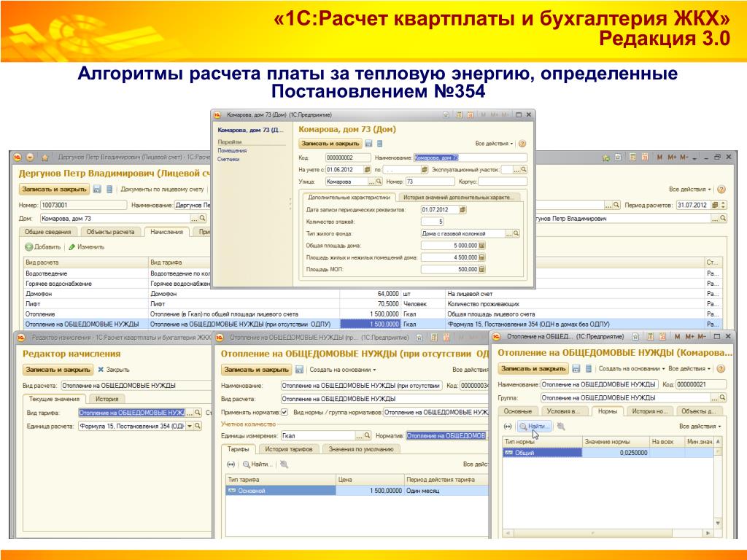Click search magnifier for Эксплуатационный участок field
This screenshot has height=560, width=747.
point(524,169)
